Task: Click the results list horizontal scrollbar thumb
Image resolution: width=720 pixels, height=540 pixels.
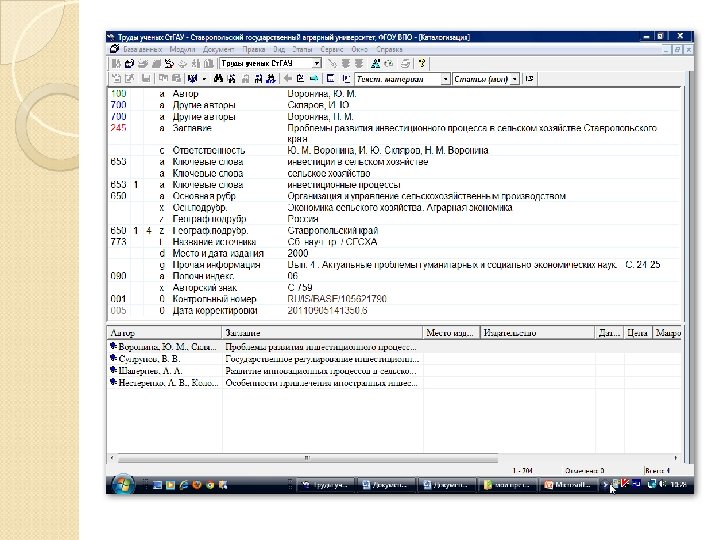Action: pos(308,458)
